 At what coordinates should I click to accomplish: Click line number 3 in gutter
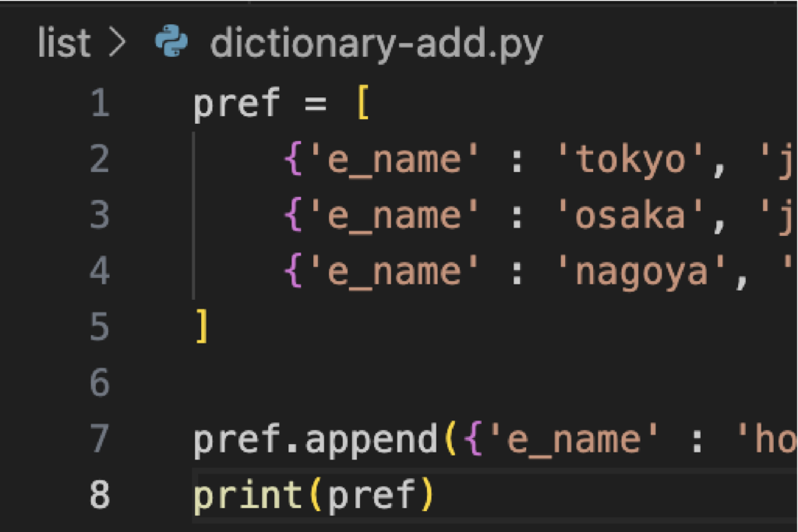click(x=100, y=216)
